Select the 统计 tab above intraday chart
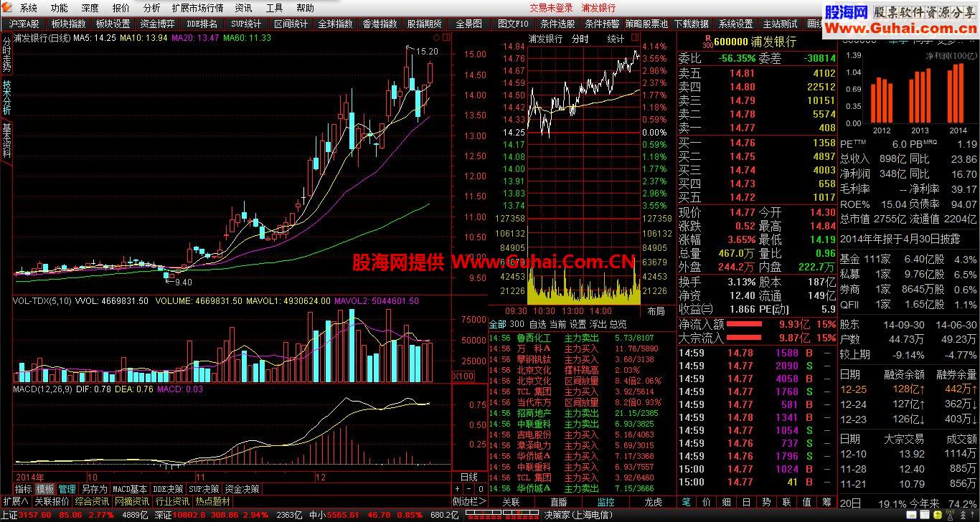The width and height of the screenshot is (980, 522). pos(616,39)
